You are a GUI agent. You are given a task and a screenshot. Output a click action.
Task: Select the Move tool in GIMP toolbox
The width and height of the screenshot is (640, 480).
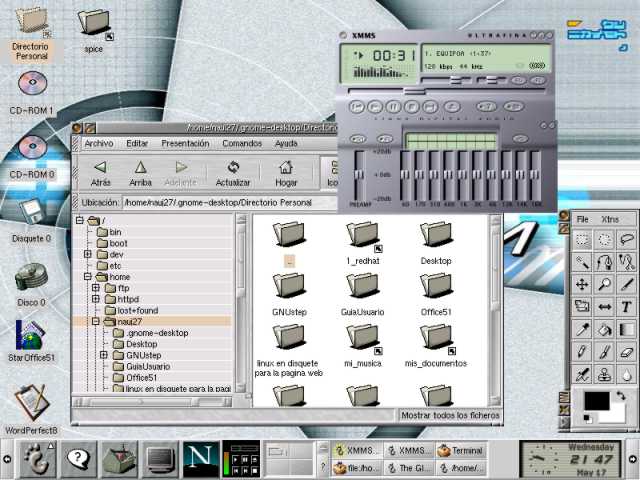pos(582,284)
